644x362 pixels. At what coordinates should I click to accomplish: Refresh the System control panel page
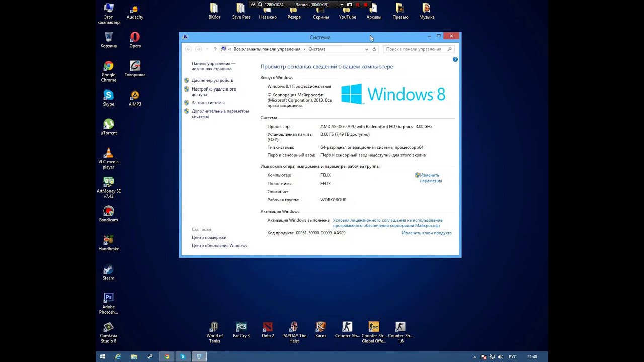[x=374, y=49]
